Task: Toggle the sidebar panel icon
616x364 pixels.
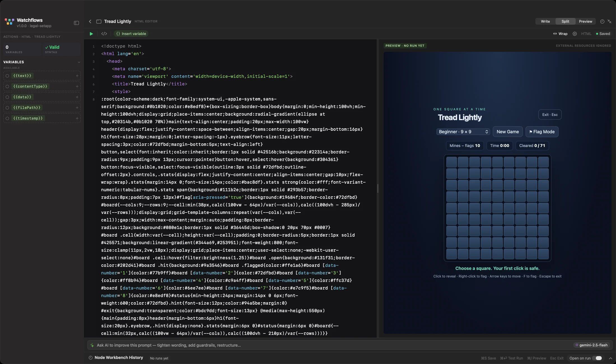Action: 76,23
